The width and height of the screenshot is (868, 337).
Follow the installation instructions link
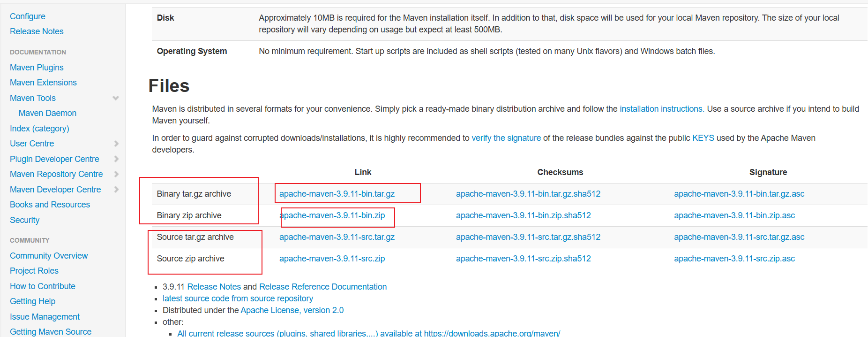pyautogui.click(x=661, y=109)
